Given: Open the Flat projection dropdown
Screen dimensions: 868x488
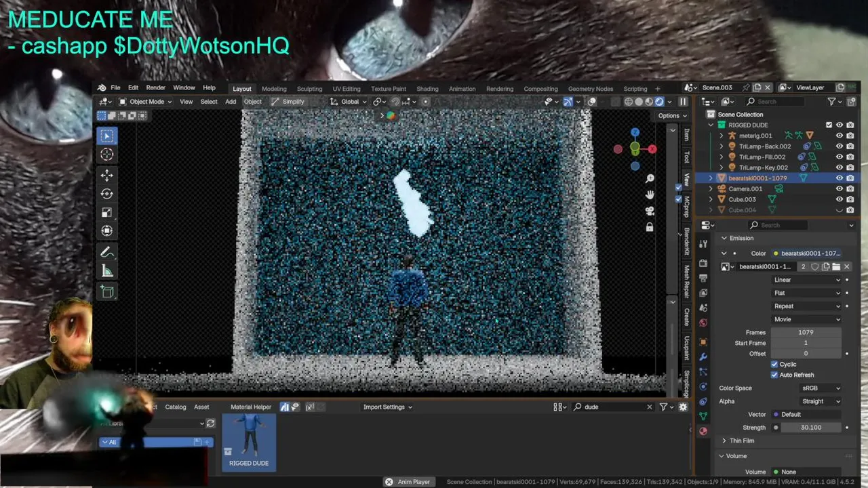Looking at the screenshot, I should click(x=807, y=293).
